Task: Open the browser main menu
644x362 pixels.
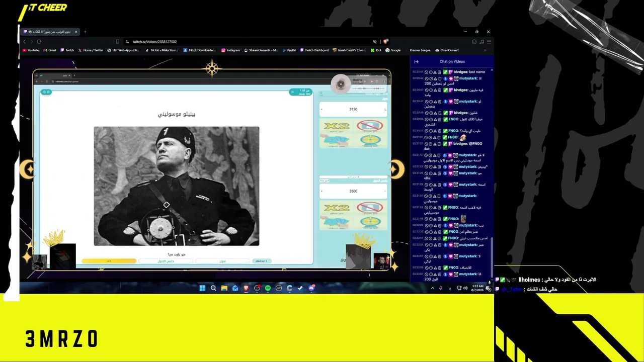Action: pos(489,42)
